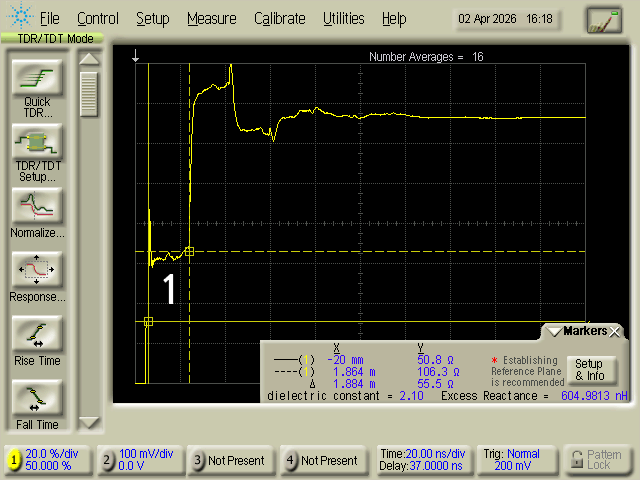The width and height of the screenshot is (640, 480).
Task: Toggle channel 1 number button
Action: coord(15,460)
